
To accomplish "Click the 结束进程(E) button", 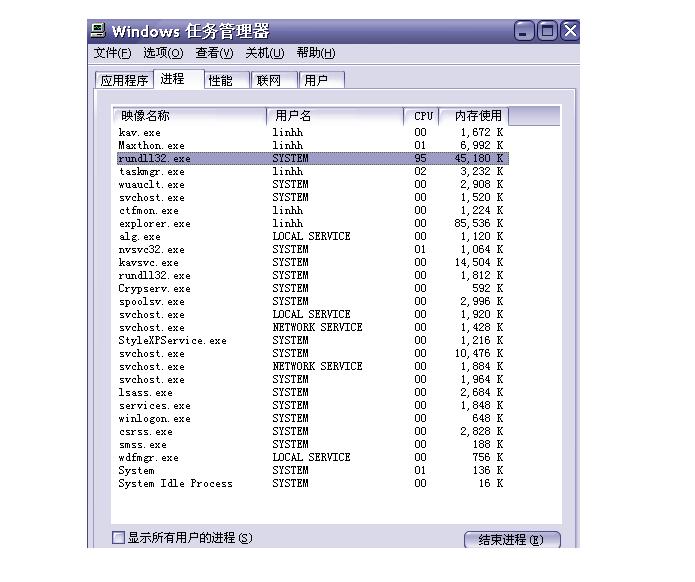I will click(512, 540).
